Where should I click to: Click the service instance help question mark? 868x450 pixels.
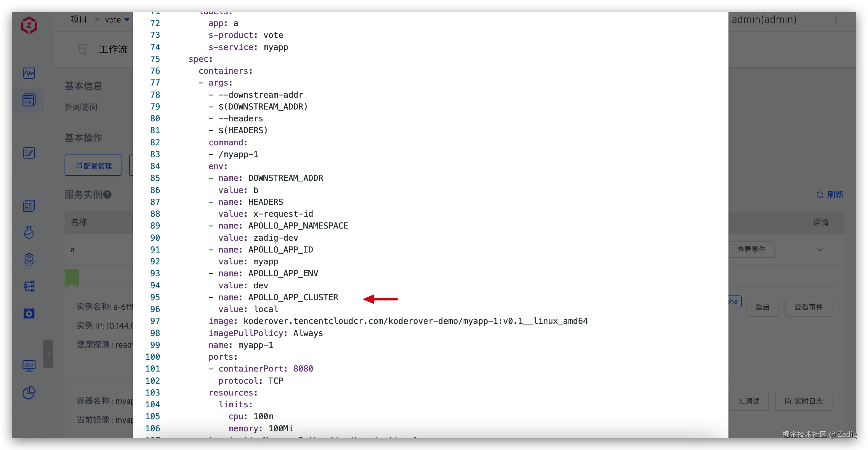[x=107, y=195]
